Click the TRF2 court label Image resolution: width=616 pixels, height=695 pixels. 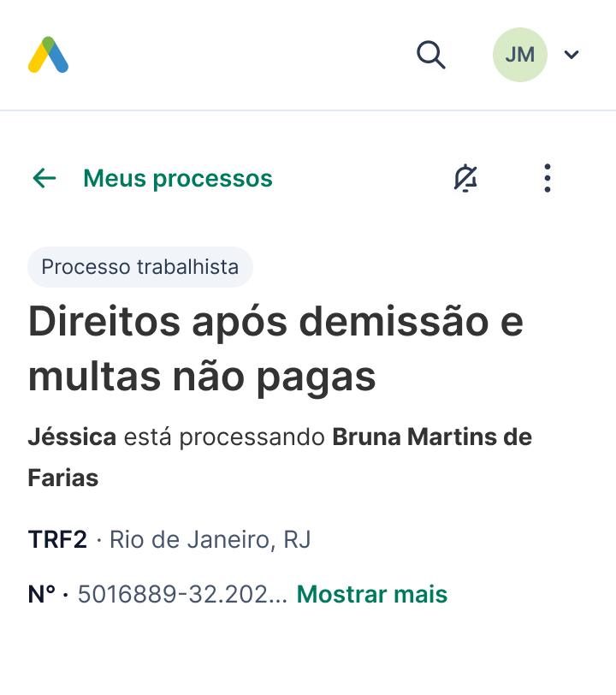(57, 540)
